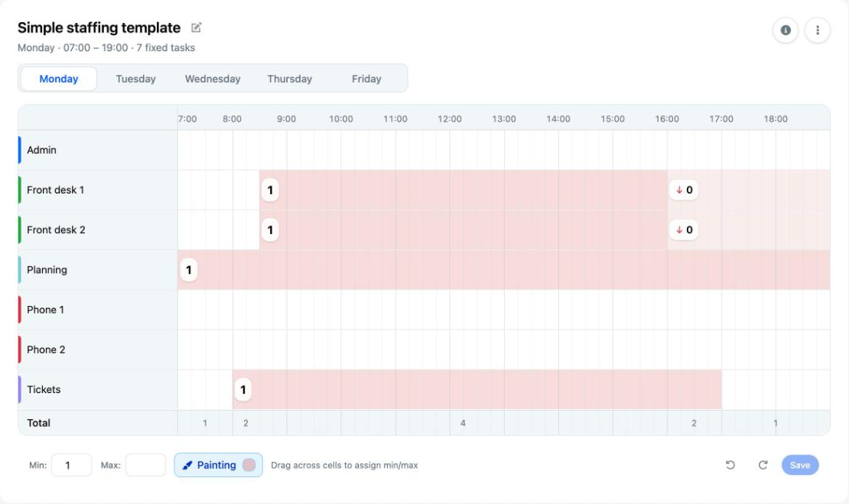Click the edit title pencil icon

[x=196, y=28]
